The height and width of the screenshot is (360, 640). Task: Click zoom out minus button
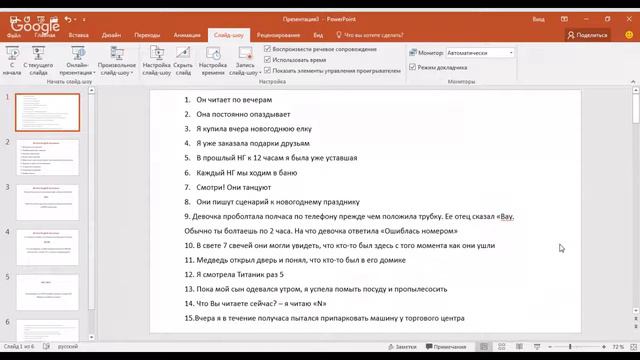[x=550, y=347]
